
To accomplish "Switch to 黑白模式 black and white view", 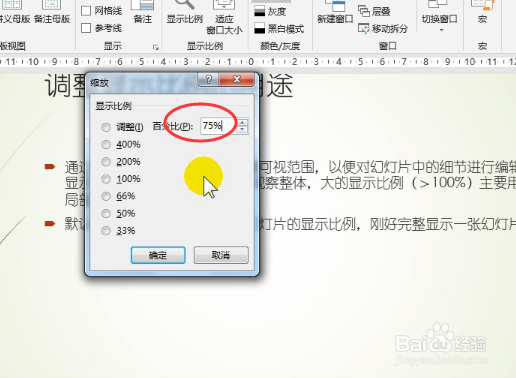I will click(x=279, y=29).
